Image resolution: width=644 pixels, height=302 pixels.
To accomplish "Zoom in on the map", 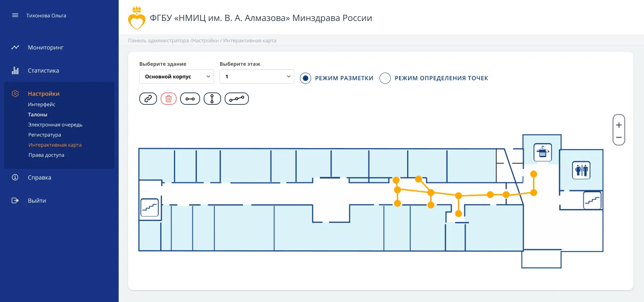I will click(x=619, y=125).
